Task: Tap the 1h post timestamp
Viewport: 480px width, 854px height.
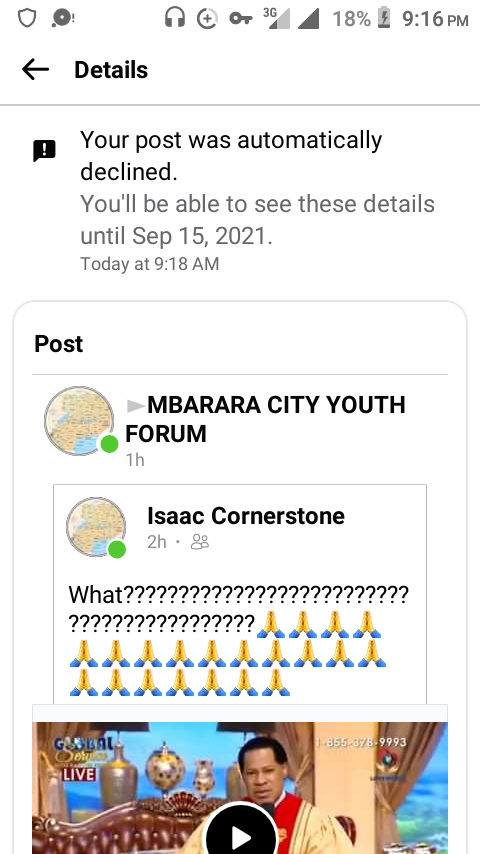Action: [x=135, y=460]
